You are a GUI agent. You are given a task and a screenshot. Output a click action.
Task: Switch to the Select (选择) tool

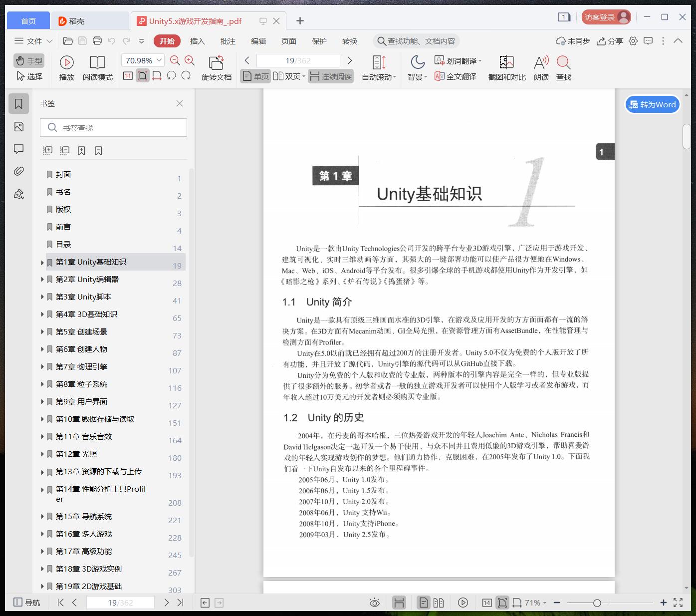tap(29, 76)
